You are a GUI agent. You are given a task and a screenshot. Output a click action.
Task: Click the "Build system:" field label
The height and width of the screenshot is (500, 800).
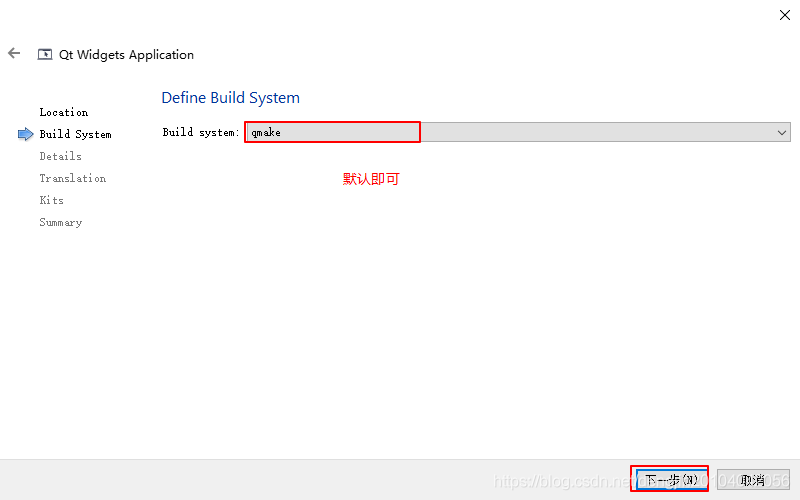(201, 133)
